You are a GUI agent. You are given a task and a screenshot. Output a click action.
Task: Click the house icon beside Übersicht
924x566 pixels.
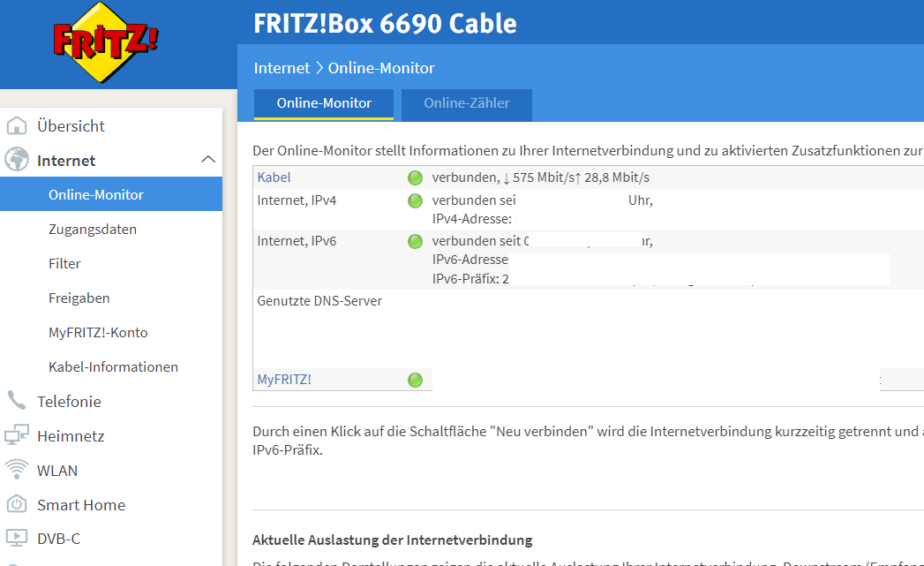click(x=17, y=125)
